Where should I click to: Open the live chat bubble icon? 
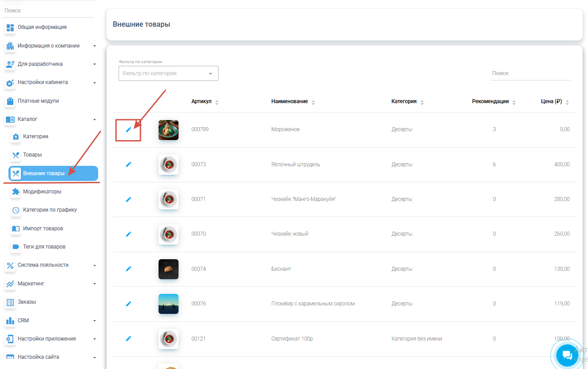(x=567, y=354)
